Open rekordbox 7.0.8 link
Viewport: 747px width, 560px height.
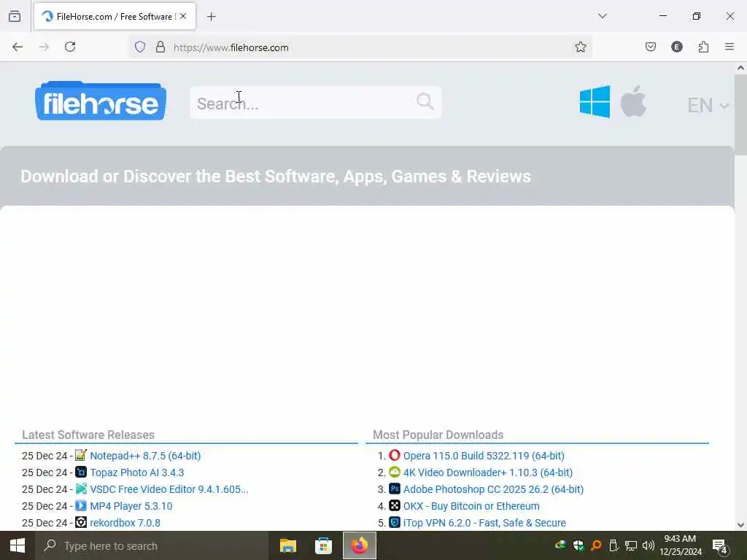pos(125,523)
